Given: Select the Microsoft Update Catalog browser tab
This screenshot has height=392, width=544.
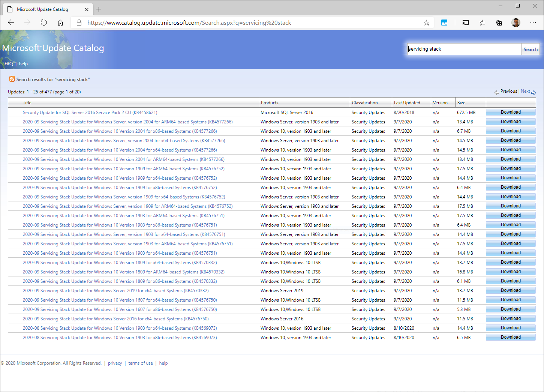Looking at the screenshot, I should pyautogui.click(x=48, y=9).
